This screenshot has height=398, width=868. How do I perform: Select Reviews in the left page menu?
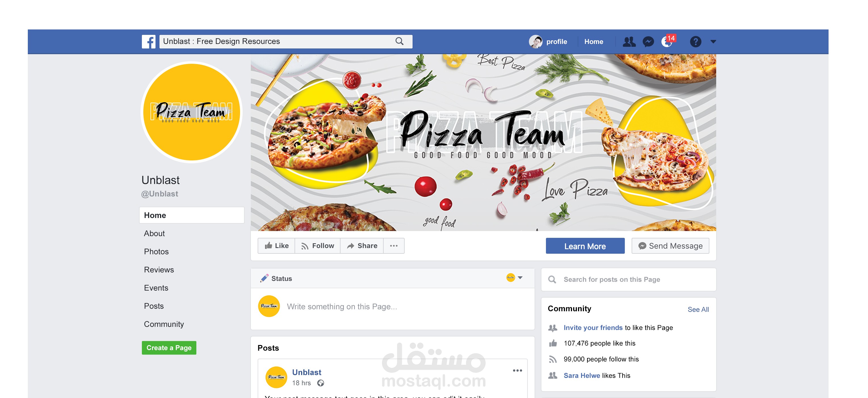[x=159, y=270]
